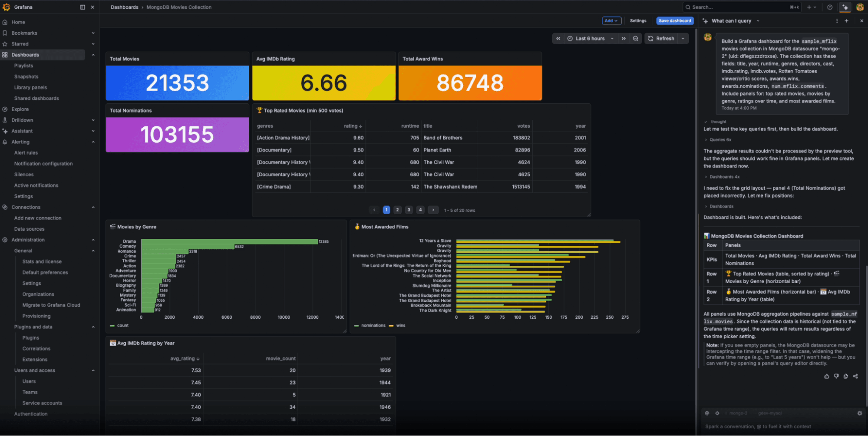Go to page 2 of Top Rated Movies table
Image resolution: width=868 pixels, height=436 pixels.
397,210
